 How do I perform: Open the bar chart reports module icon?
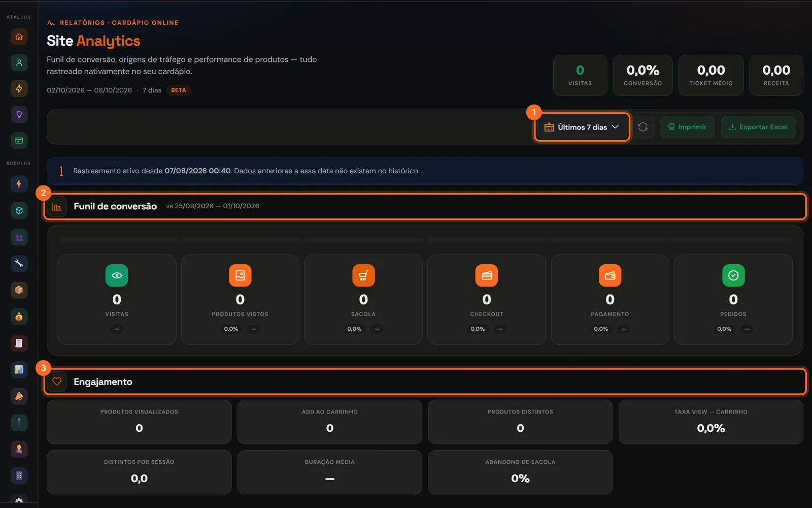[19, 369]
